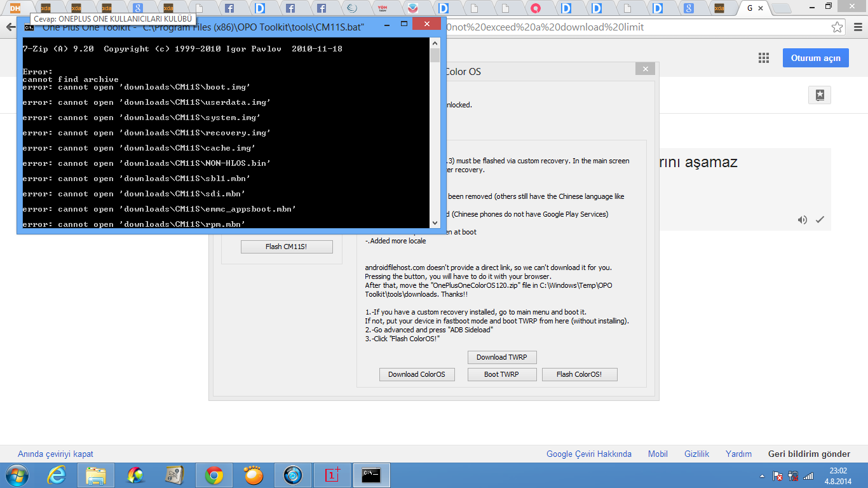The width and height of the screenshot is (868, 488).
Task: Click the Anında çeviriyi kapat link
Action: [55, 454]
